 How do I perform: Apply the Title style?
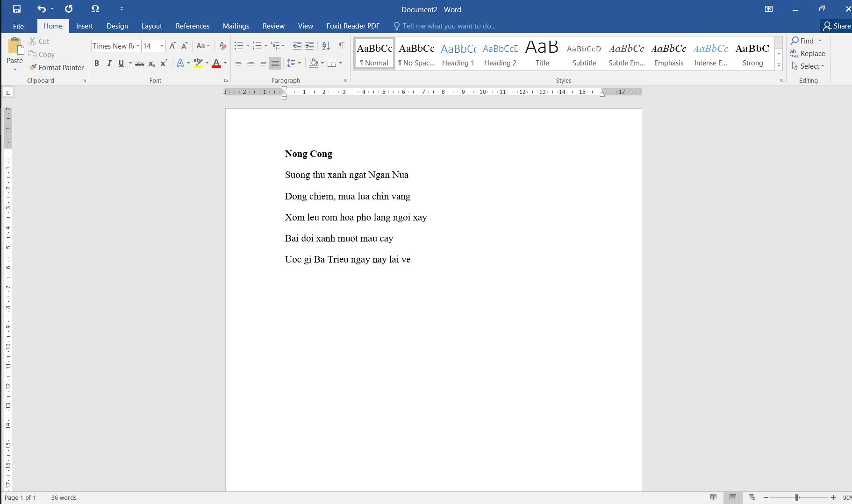[x=542, y=54]
